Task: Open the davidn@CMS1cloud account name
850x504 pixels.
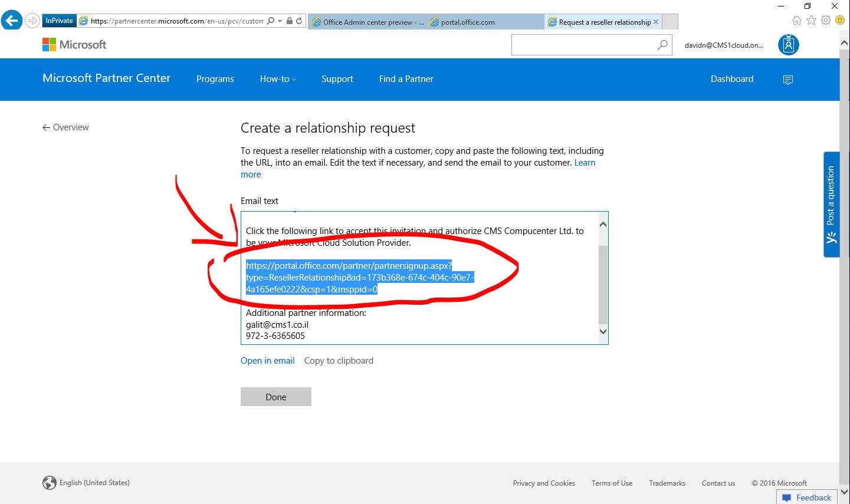Action: point(724,45)
